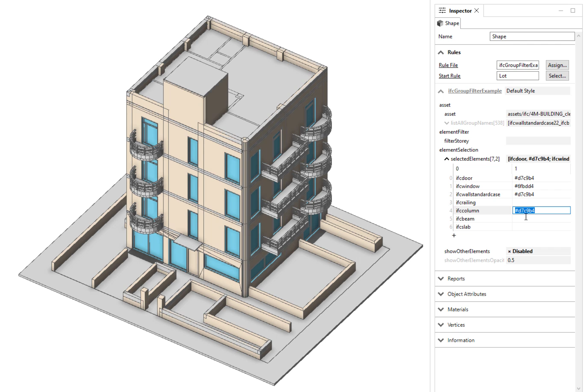Image resolution: width=587 pixels, height=392 pixels.
Task: Collapse the Rules section
Action: click(x=441, y=53)
